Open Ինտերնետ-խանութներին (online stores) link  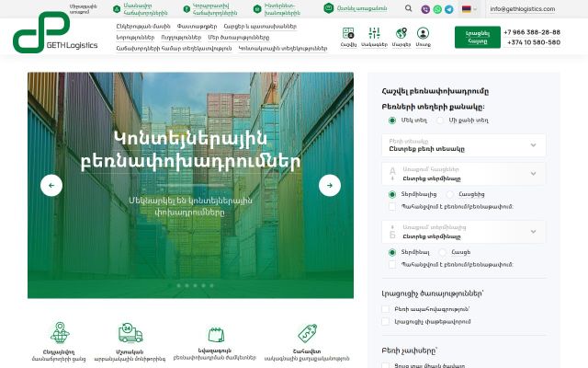click(282, 9)
